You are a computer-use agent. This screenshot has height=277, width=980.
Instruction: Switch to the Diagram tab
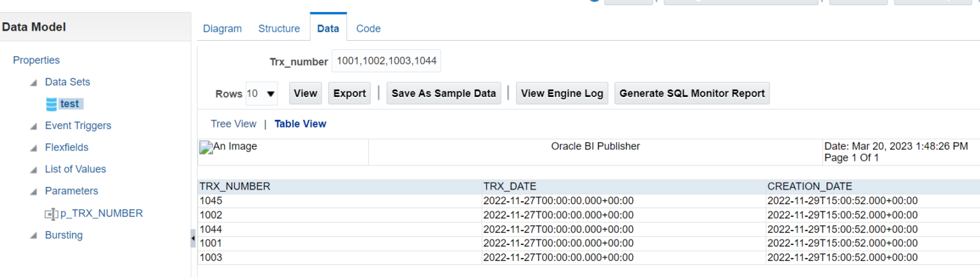[222, 29]
